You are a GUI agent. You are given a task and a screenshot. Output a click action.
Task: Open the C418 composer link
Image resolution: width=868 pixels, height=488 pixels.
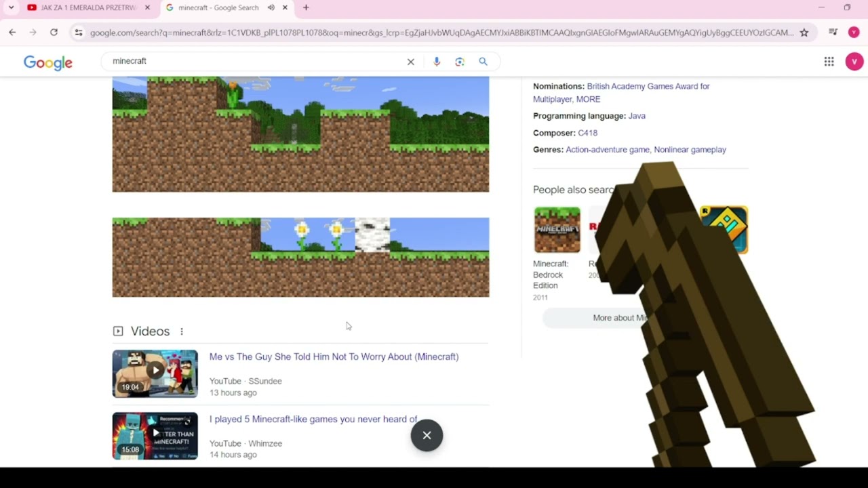(x=587, y=133)
